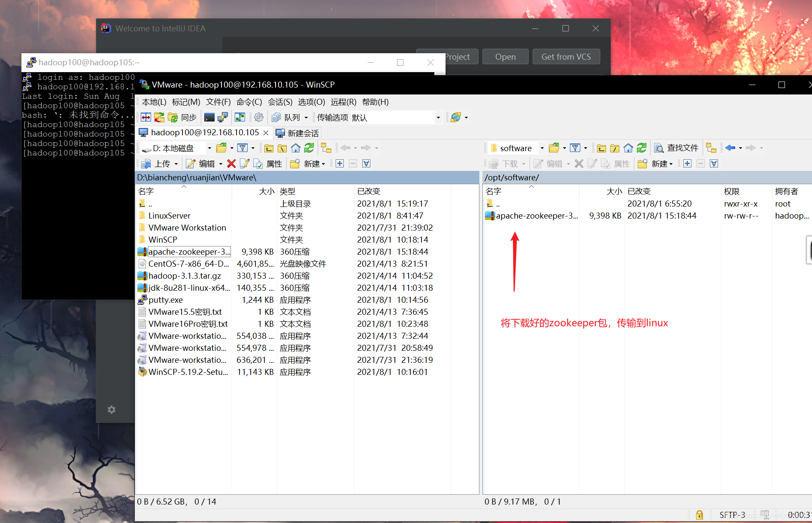Click Get from VCS in IntelliJ IDEA window
The width and height of the screenshot is (812, 523).
(x=566, y=57)
